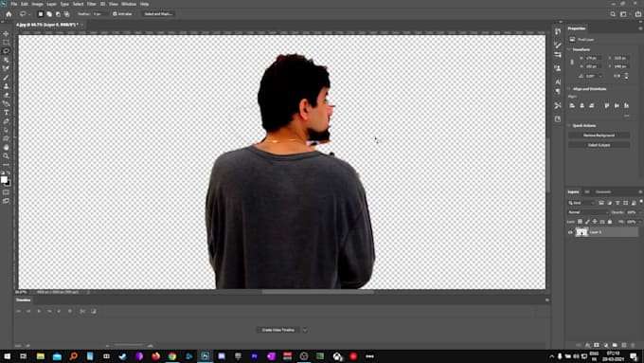Toggle visibility eye of Layer 0
The height and width of the screenshot is (363, 644).
[x=570, y=232]
